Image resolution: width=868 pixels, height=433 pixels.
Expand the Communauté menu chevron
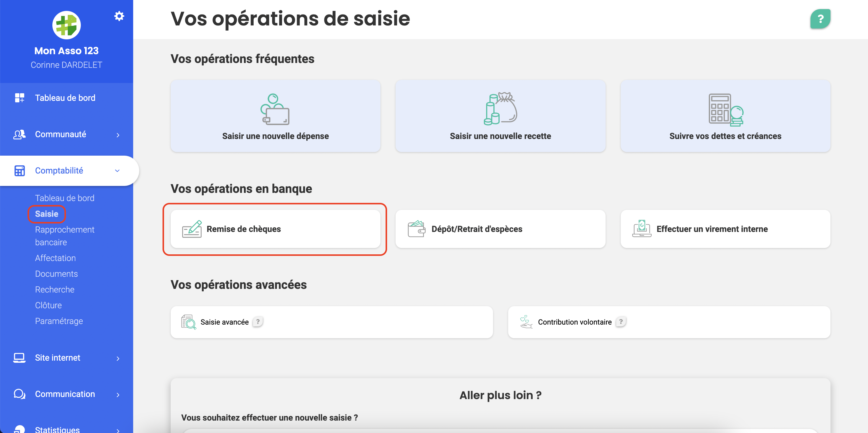click(x=118, y=135)
